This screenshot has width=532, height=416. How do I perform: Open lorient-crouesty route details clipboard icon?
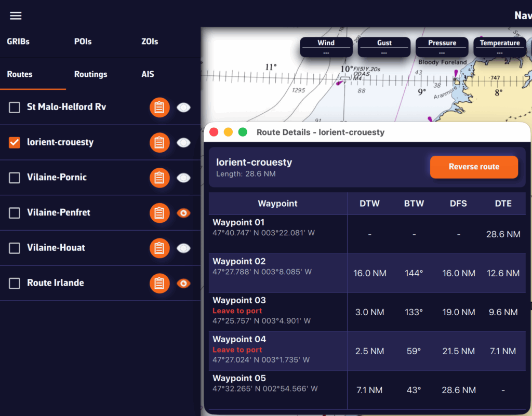click(159, 142)
